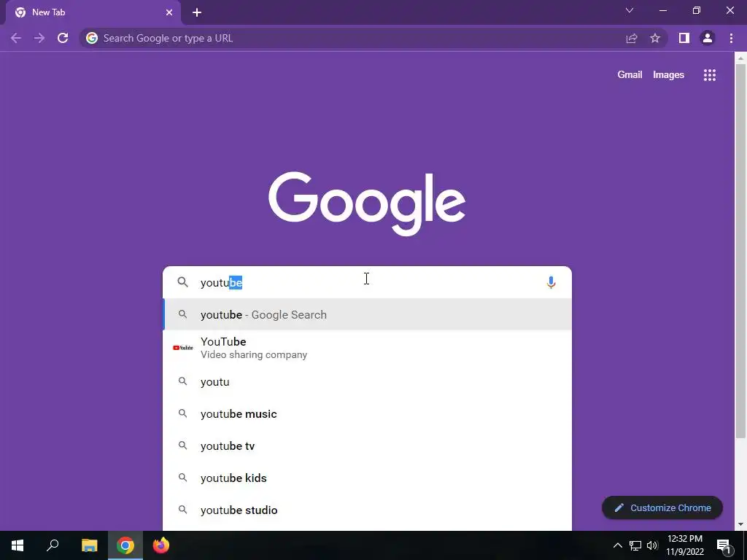Choose the 'youtube music' suggestion
The width and height of the screenshot is (747, 560).
(368, 414)
